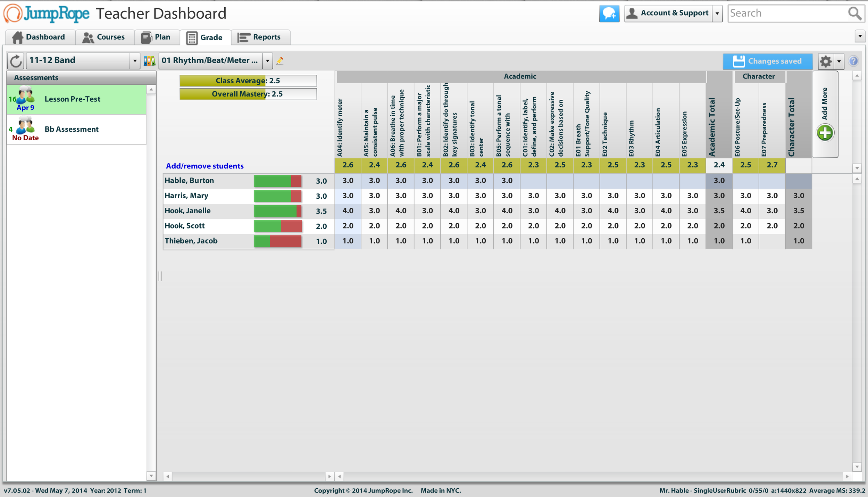The width and height of the screenshot is (868, 497).
Task: Click the green plus Add More icon
Action: [x=825, y=133]
